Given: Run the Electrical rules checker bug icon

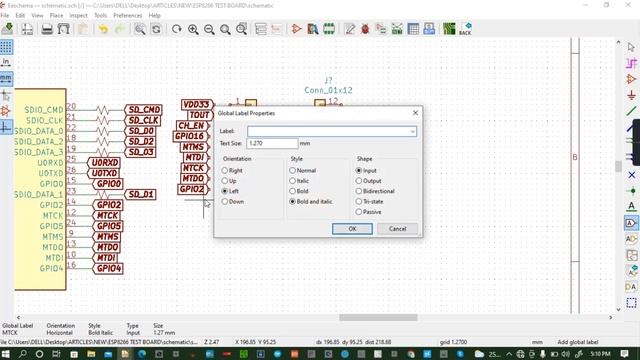Looking at the screenshot, I should click(x=365, y=29).
